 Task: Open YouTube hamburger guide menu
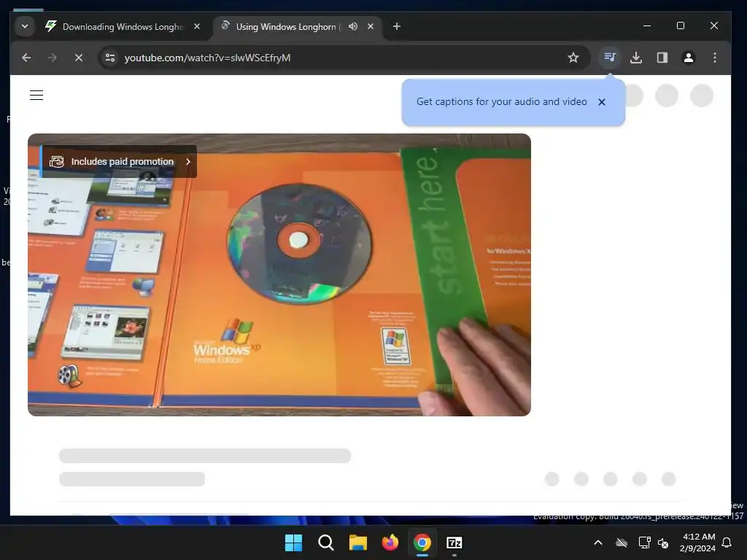[x=36, y=96]
